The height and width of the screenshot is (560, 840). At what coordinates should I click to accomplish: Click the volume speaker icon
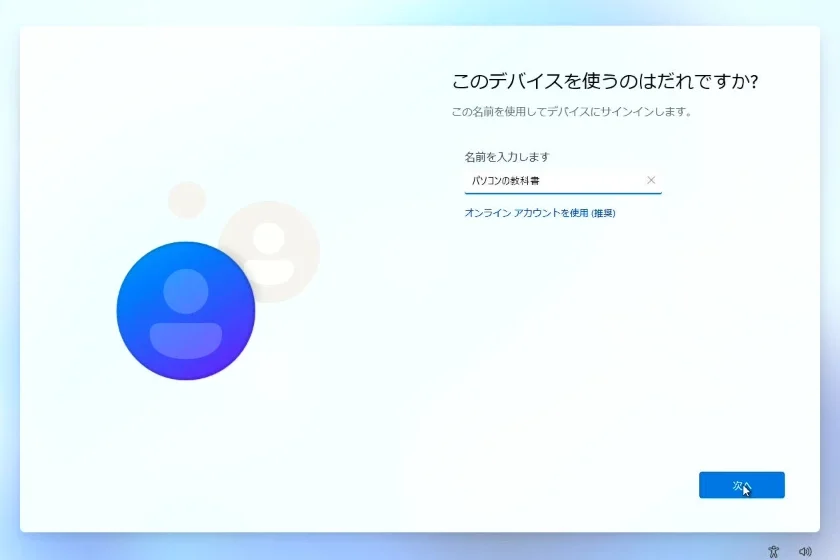coord(805,551)
